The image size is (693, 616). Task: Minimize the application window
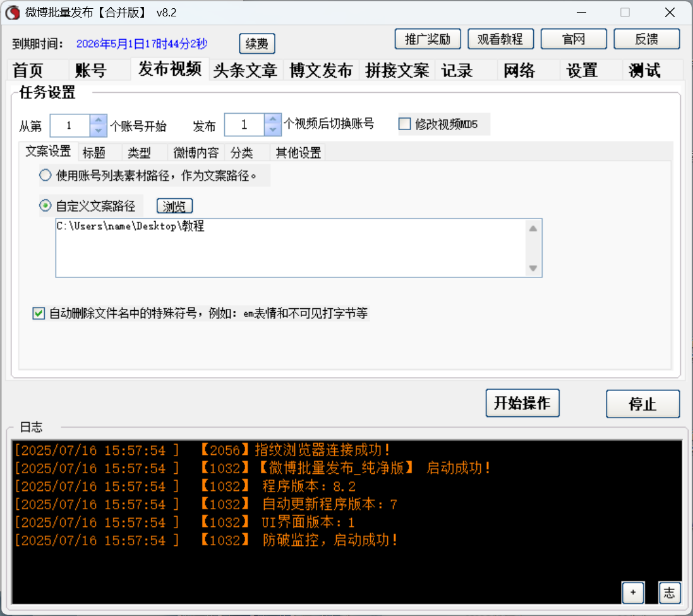pos(582,13)
